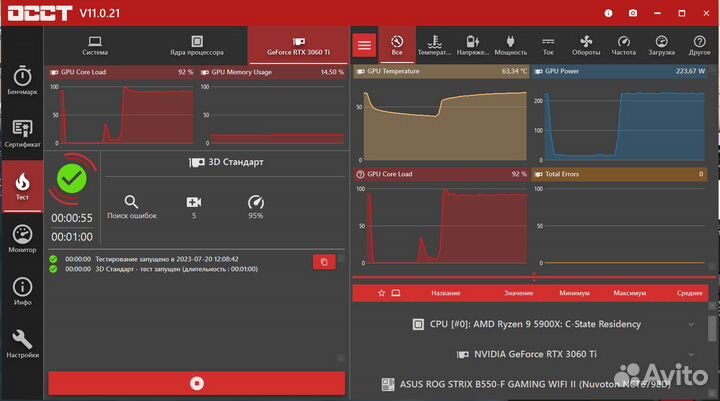Filter sensors by Температура
Screen dimensions: 720x401
(x=434, y=45)
